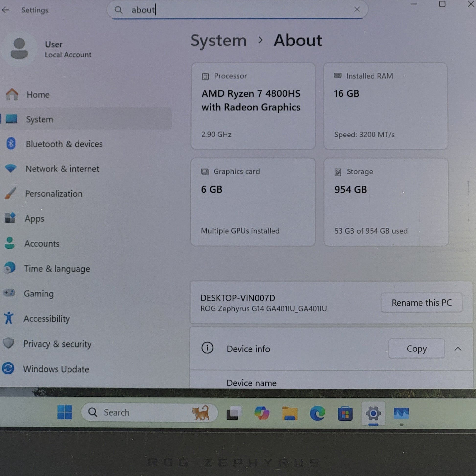Select the 'Speed: 3200 MT/s' text
The width and height of the screenshot is (476, 476).
click(x=364, y=135)
